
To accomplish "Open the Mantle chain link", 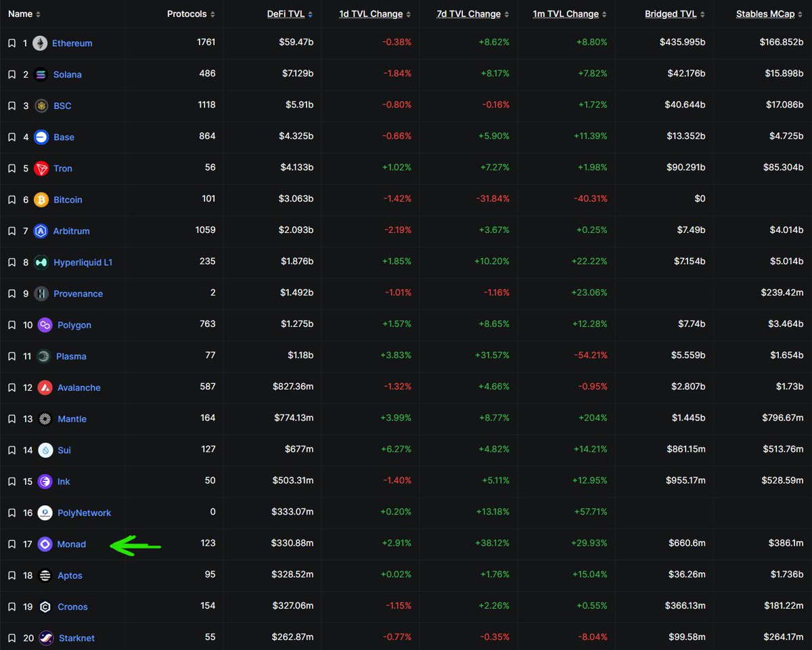I will click(72, 419).
